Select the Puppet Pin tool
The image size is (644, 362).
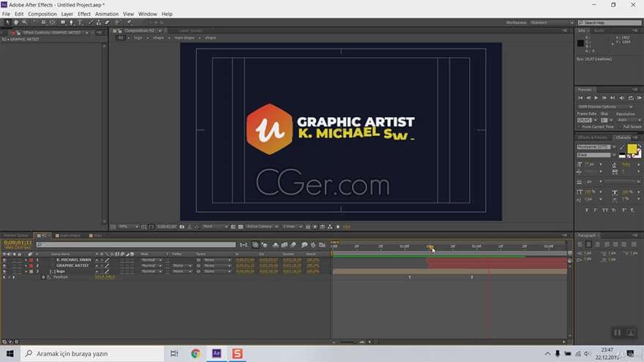click(x=129, y=23)
